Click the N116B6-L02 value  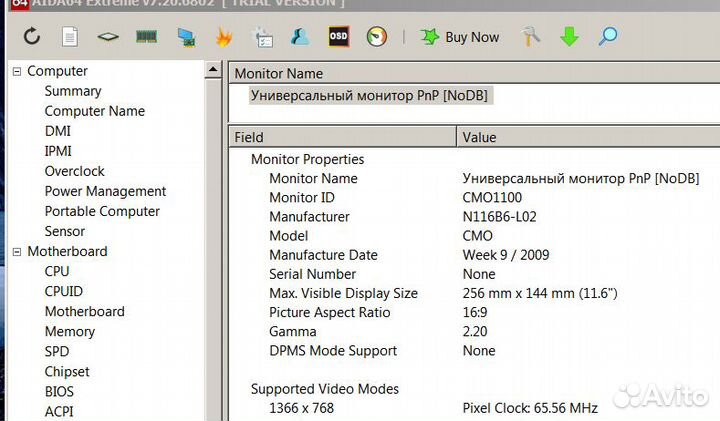[500, 217]
